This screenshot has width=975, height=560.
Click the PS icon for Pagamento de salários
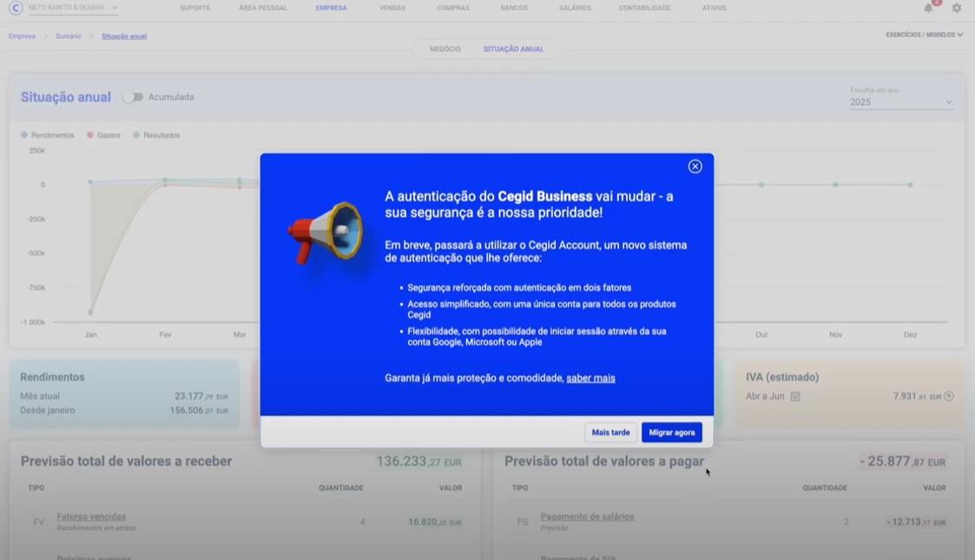(522, 522)
